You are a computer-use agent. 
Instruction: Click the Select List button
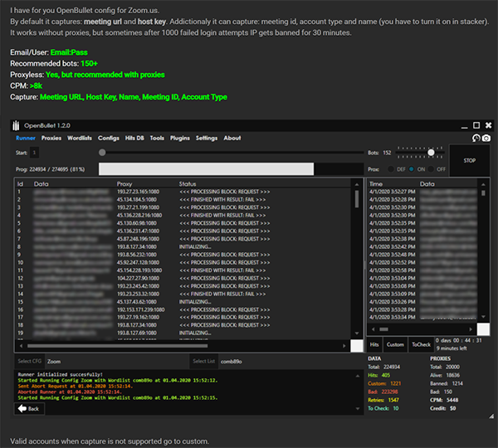point(203,362)
